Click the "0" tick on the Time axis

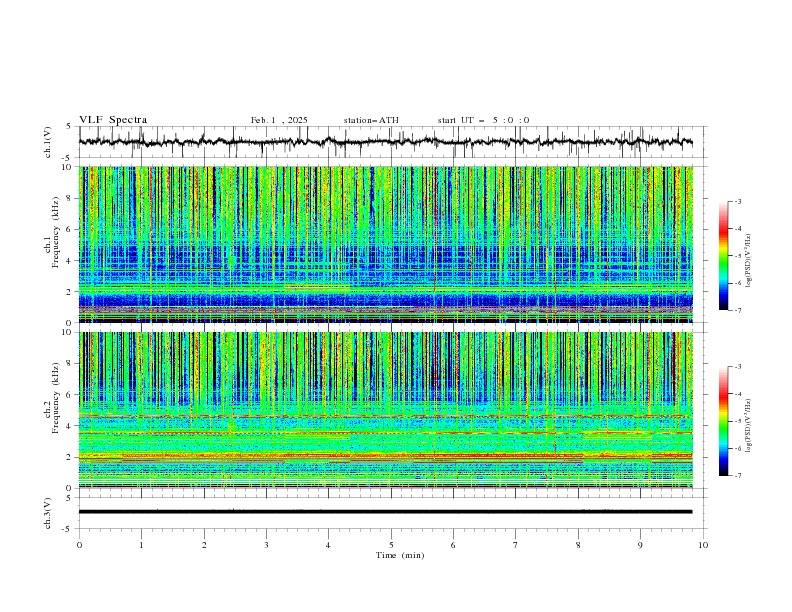79,545
